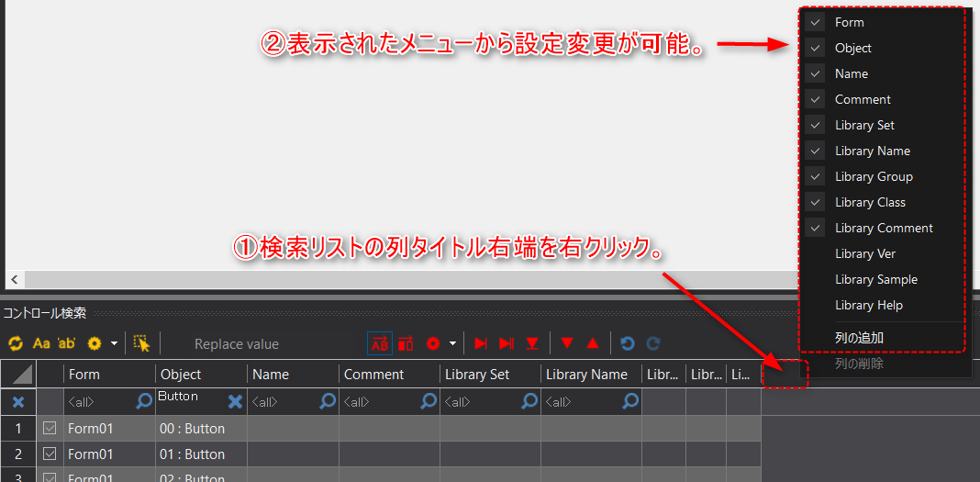Toggle the Library Comment column checkmark
The image size is (980, 482).
(815, 228)
